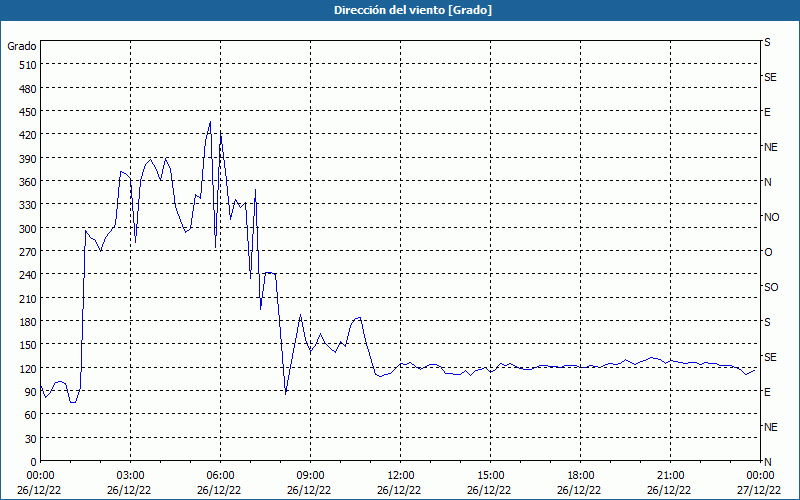The height and width of the screenshot is (500, 800).
Task: Click the 'N' compass label beside 360 gridline
Action: point(768,182)
